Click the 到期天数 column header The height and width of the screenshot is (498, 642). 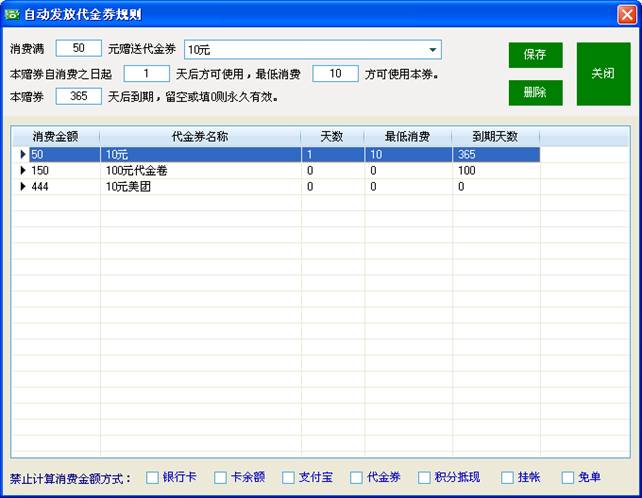pyautogui.click(x=495, y=137)
